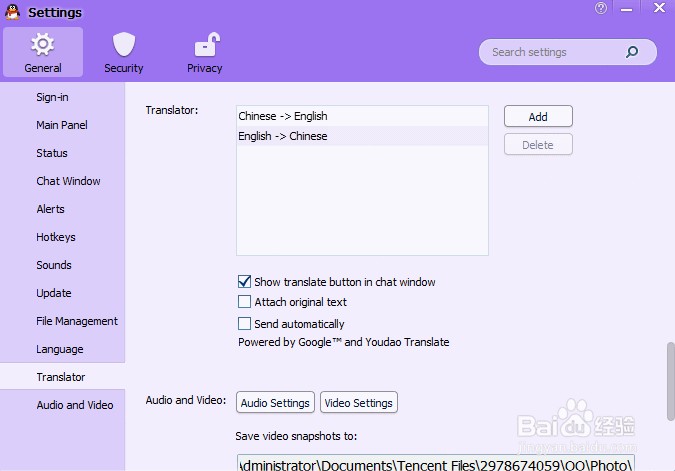Open Audio Settings dialog
The width and height of the screenshot is (675, 471).
point(275,403)
